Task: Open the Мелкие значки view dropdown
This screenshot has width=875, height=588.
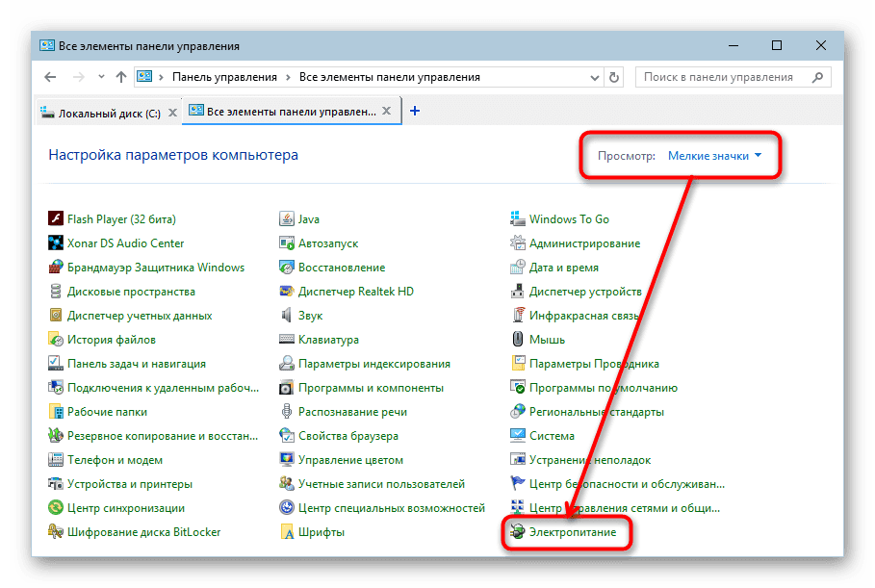Action: coord(714,156)
